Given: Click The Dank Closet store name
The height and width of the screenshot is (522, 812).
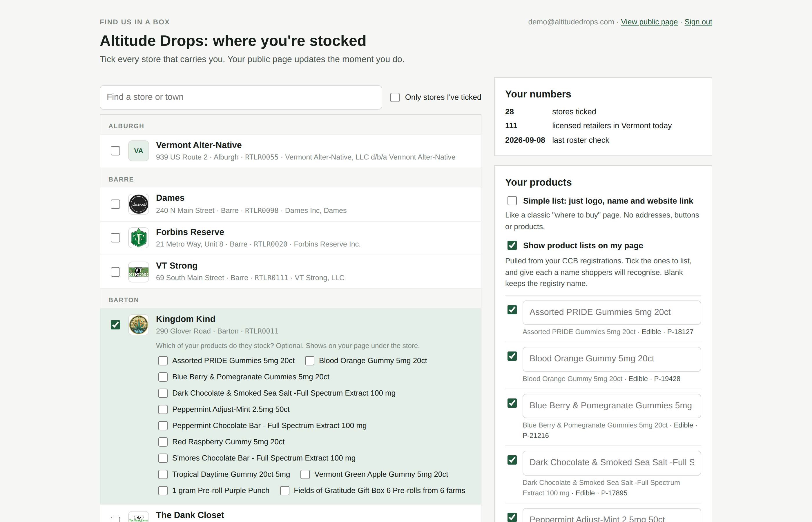Looking at the screenshot, I should click(x=190, y=515).
